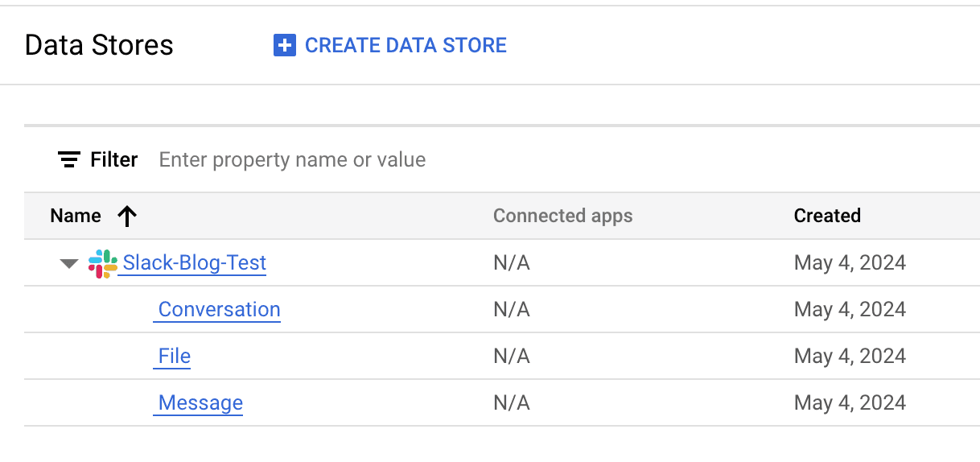Click the CREATE DATA STORE button label
980x462 pixels.
coord(406,45)
